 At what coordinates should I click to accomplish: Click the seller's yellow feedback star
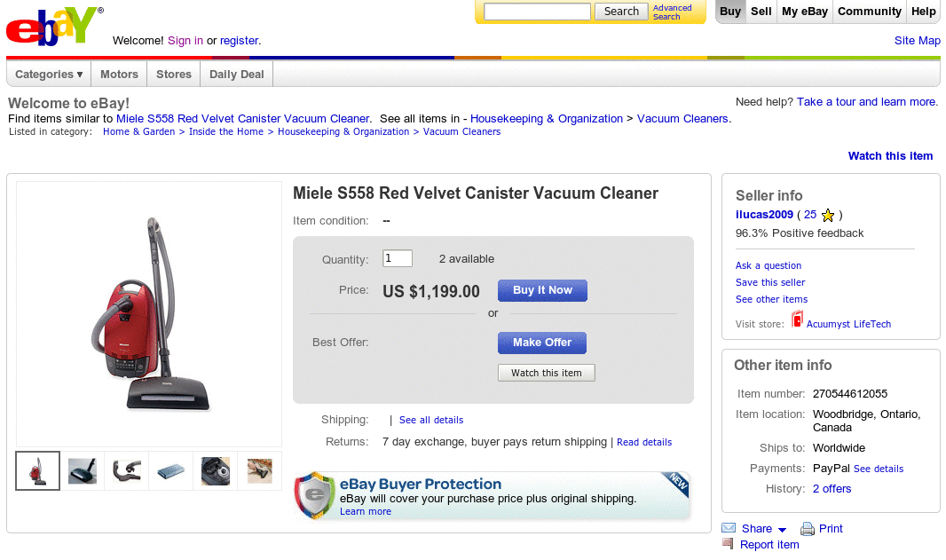pyautogui.click(x=828, y=215)
